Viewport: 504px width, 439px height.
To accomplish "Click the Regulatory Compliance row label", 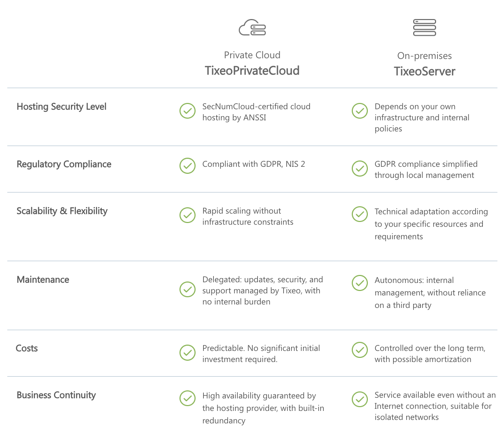I will coord(64,164).
